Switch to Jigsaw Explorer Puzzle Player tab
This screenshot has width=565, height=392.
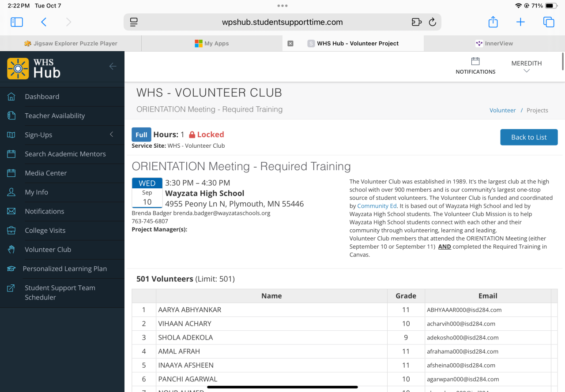pos(71,43)
